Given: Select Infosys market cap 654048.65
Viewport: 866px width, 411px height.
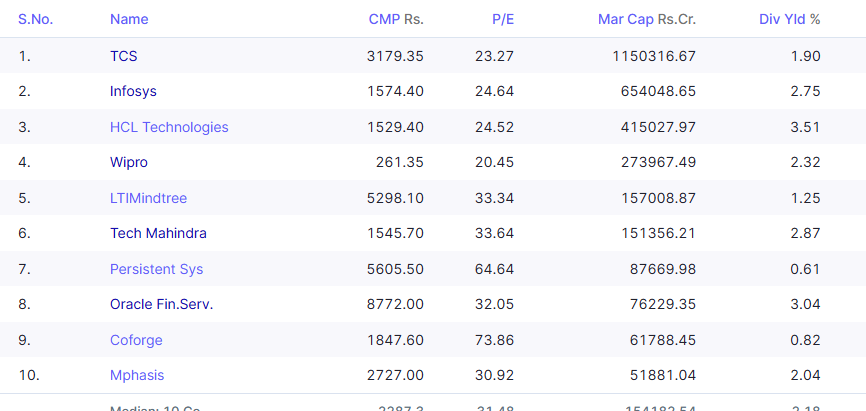Looking at the screenshot, I should (658, 91).
